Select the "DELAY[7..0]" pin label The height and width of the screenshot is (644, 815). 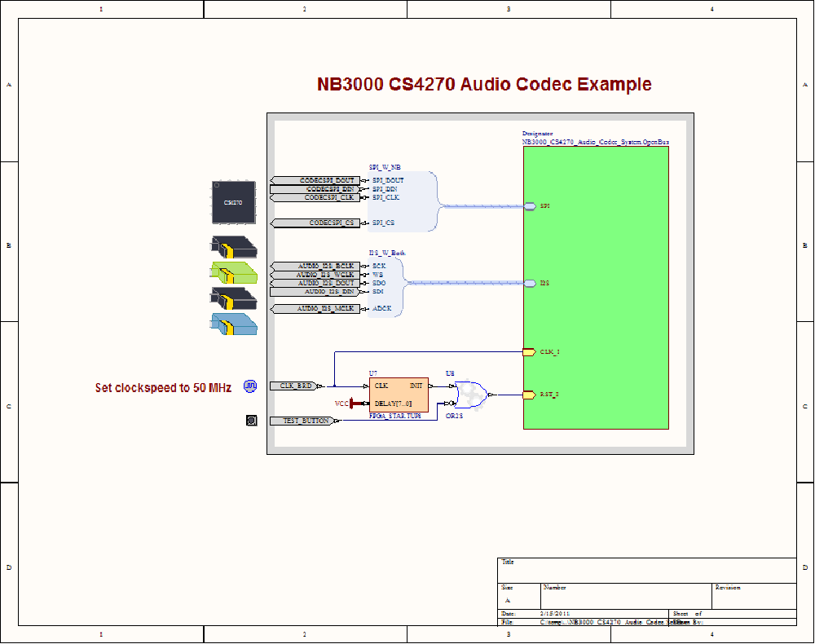393,404
